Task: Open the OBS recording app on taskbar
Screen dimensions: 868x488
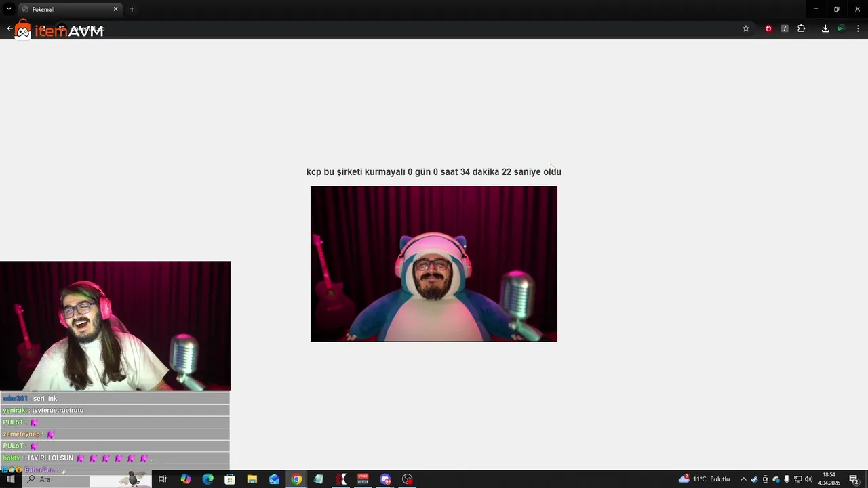Action: 408,479
